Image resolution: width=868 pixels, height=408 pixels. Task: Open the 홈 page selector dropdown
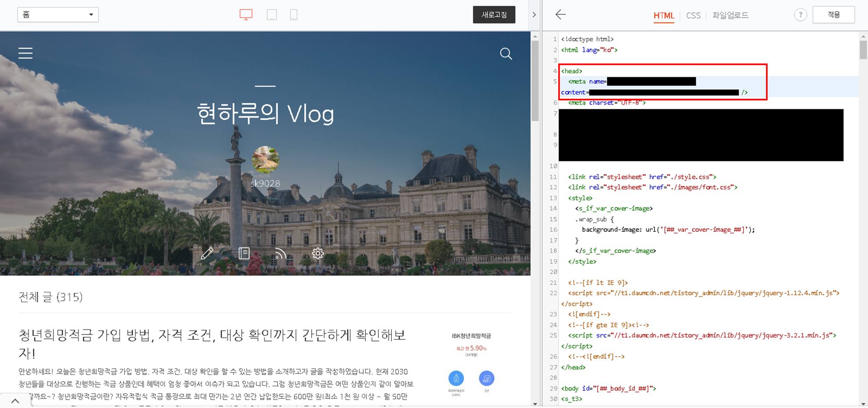[58, 15]
